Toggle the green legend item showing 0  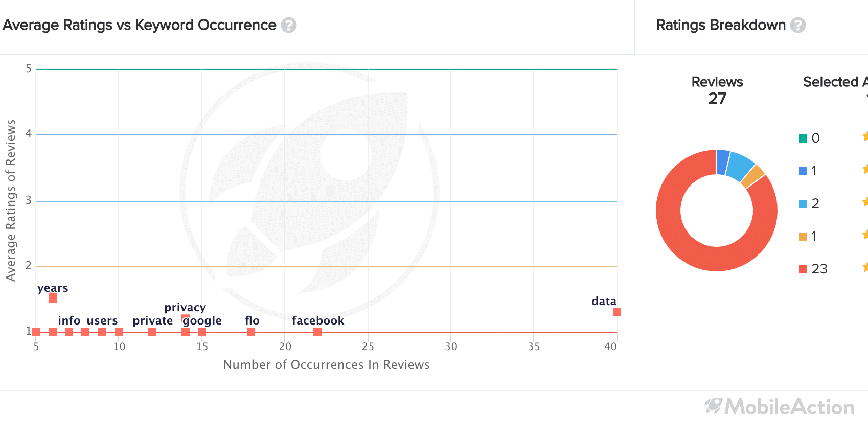pos(810,138)
